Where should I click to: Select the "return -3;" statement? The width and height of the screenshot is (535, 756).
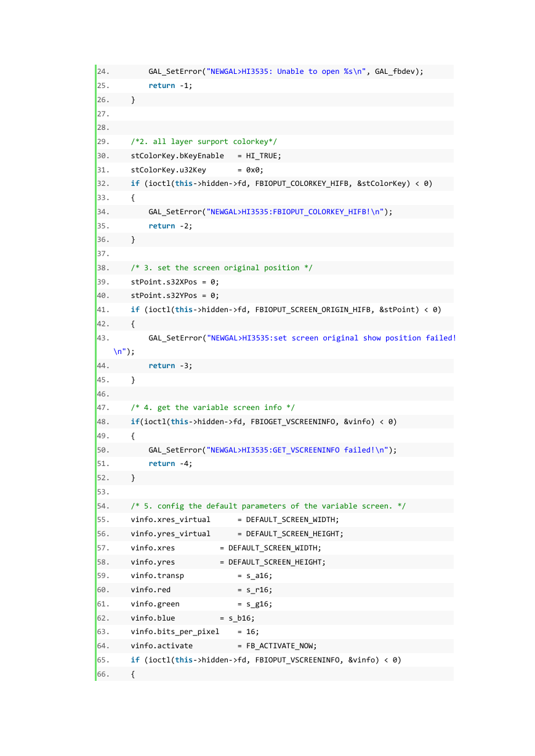click(x=171, y=366)
